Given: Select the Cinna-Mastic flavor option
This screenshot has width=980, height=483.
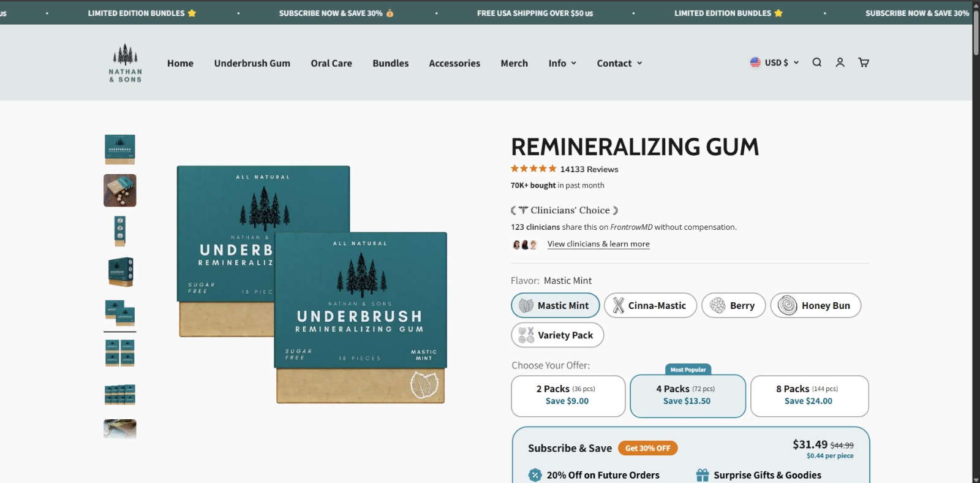Looking at the screenshot, I should click(650, 305).
